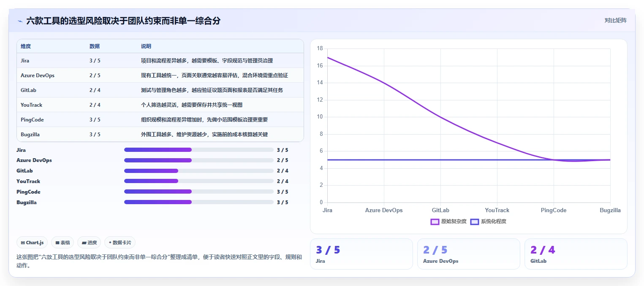Click the 维度 column header
The image size is (644, 286).
tap(26, 46)
